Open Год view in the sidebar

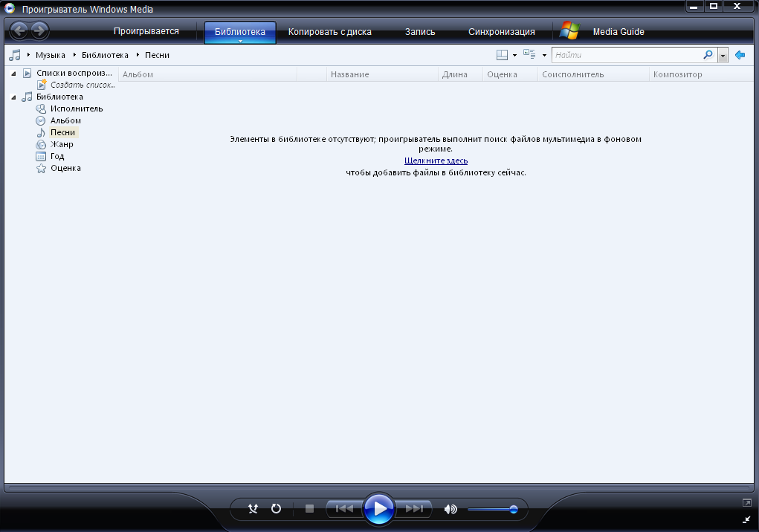click(57, 156)
